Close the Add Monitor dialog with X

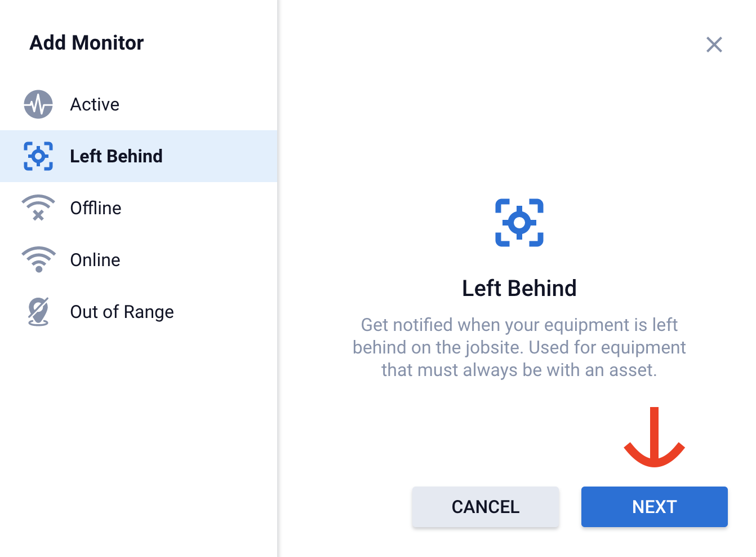(714, 45)
